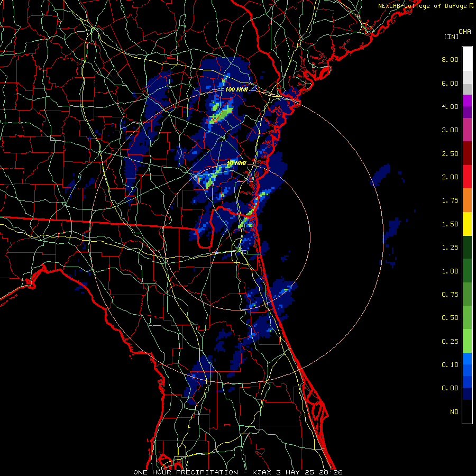Select the pink swatch in the legend
476x476 pixels.
pos(467,130)
